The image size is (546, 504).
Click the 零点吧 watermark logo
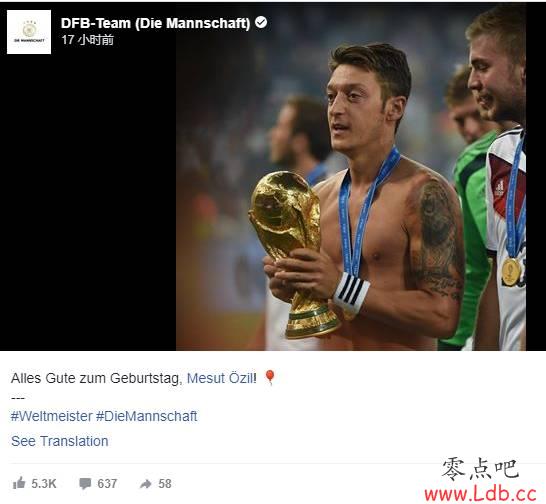(x=481, y=469)
